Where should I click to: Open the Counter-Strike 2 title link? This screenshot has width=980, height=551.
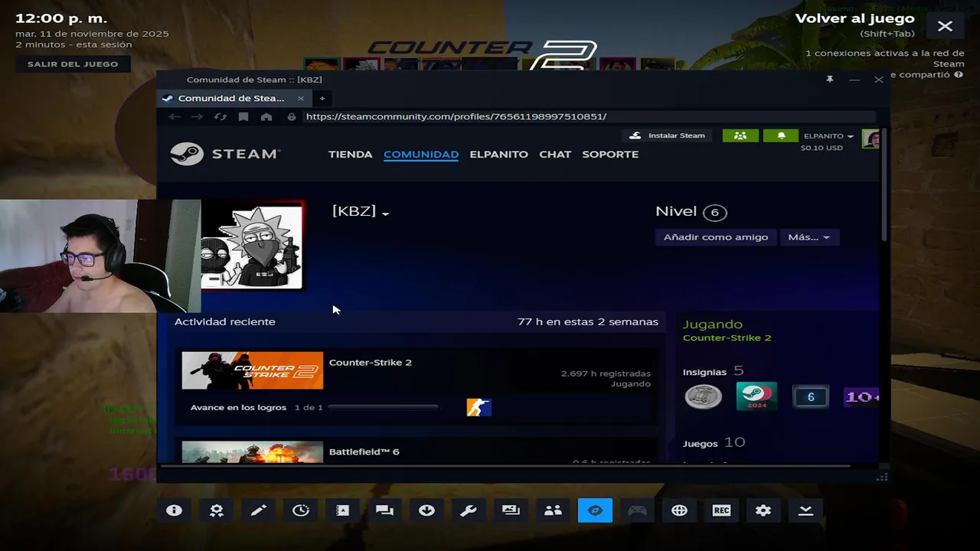tap(371, 363)
